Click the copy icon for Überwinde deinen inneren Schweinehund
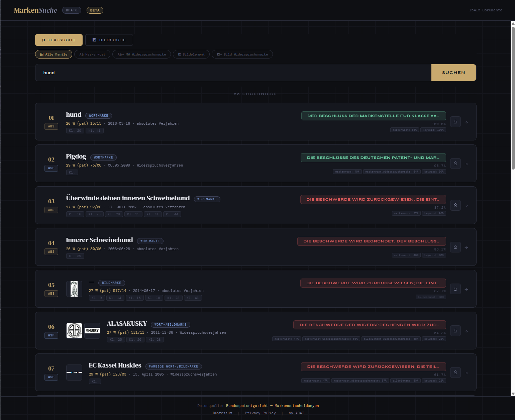This screenshot has width=515, height=420. tap(455, 205)
